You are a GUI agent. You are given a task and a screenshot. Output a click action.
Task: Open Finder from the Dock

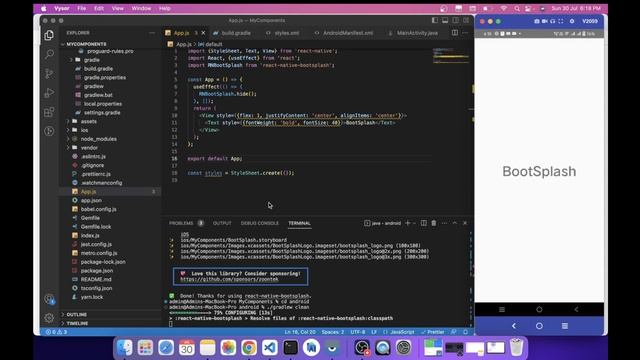click(124, 348)
